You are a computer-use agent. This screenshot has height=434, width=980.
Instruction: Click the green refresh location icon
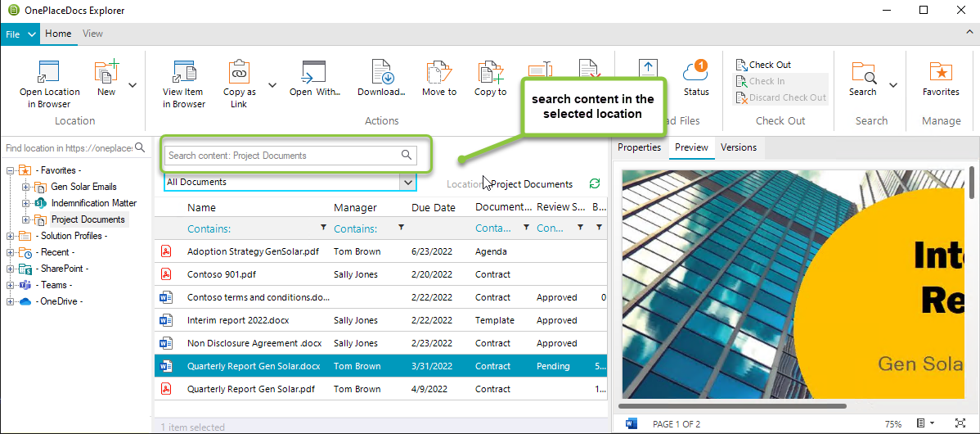click(595, 184)
